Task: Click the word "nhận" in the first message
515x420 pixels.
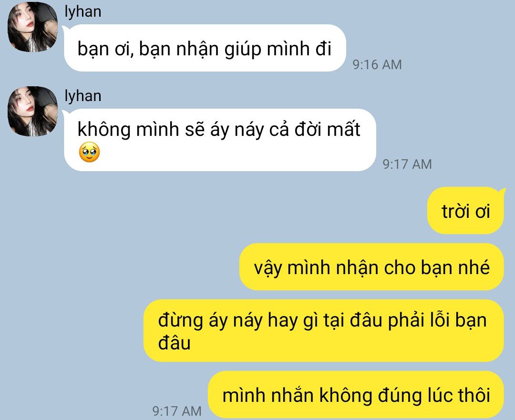Action: 198,49
